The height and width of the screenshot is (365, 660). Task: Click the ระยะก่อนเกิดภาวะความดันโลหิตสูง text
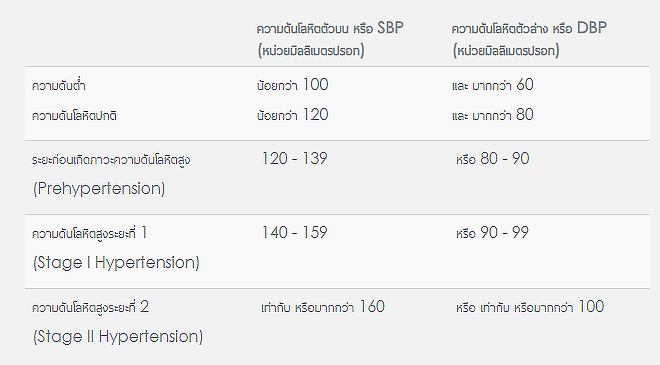point(111,160)
